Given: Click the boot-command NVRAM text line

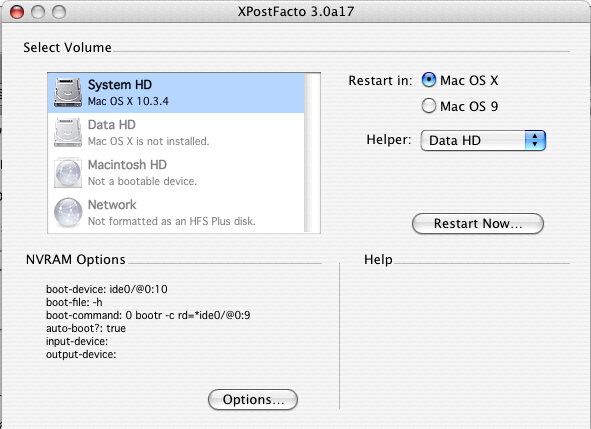Looking at the screenshot, I should click(148, 315).
